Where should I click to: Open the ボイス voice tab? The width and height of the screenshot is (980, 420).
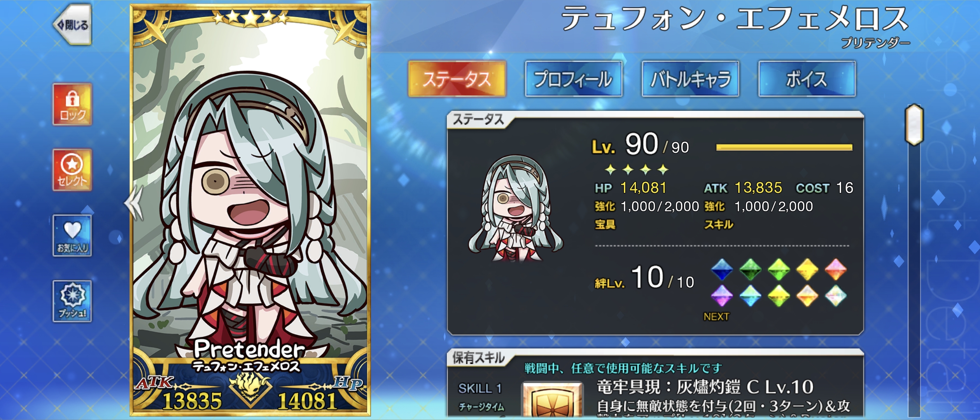(807, 79)
